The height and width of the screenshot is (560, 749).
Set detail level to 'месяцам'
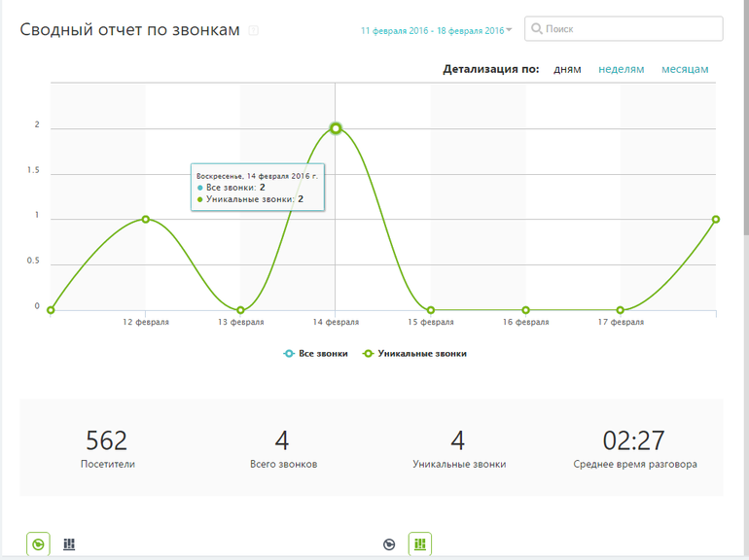click(685, 69)
